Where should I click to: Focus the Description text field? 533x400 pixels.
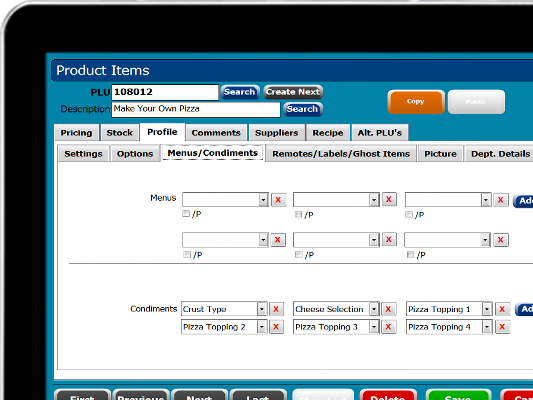196,109
